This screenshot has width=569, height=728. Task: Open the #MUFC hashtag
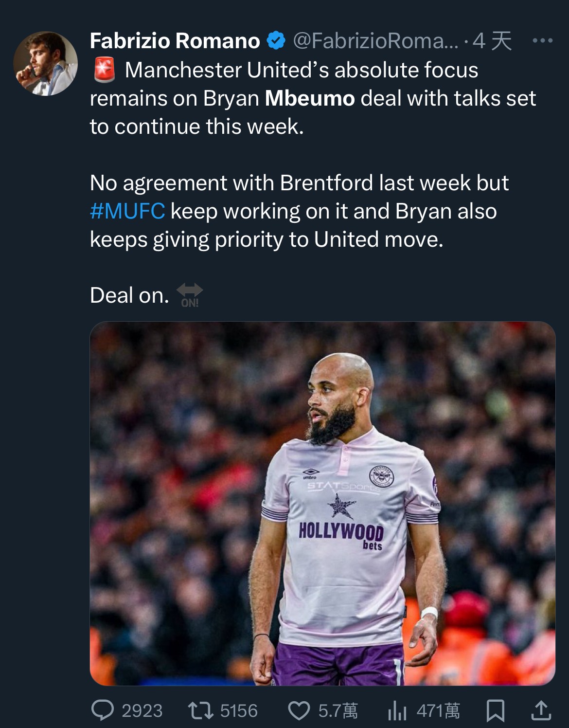click(127, 211)
